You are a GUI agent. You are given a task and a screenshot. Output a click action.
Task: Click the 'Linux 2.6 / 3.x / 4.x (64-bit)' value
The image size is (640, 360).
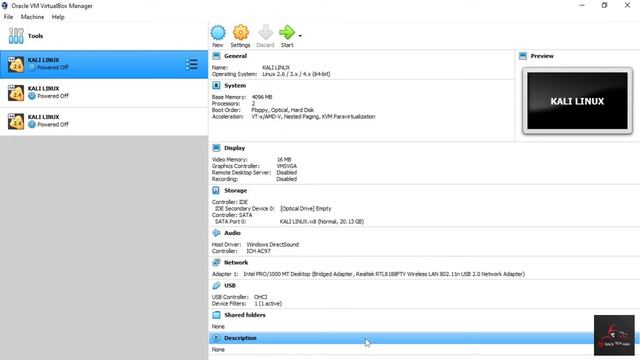296,74
